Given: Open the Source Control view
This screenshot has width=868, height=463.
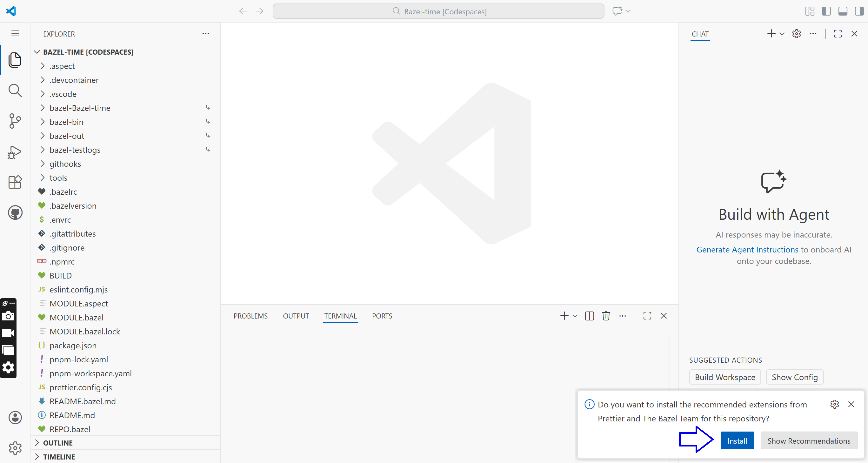Looking at the screenshot, I should click(x=15, y=121).
